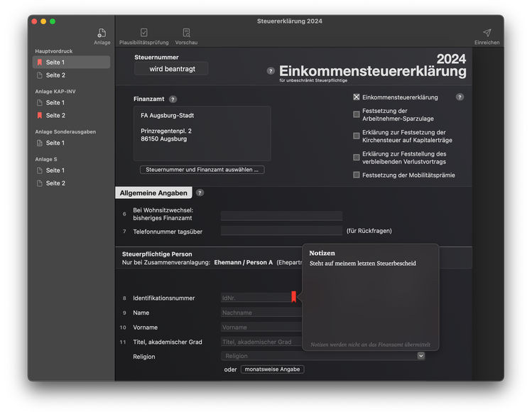Click the Anlage toolbar icon
The width and height of the screenshot is (532, 412).
point(102,33)
